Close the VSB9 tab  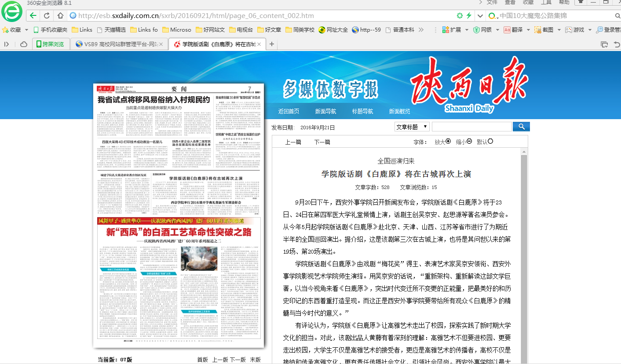point(161,44)
